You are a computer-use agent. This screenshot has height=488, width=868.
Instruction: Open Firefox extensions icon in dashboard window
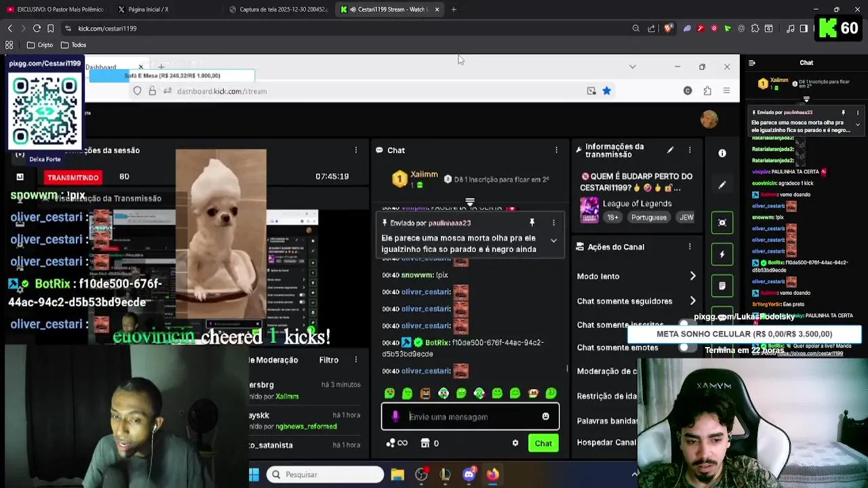pyautogui.click(x=707, y=91)
